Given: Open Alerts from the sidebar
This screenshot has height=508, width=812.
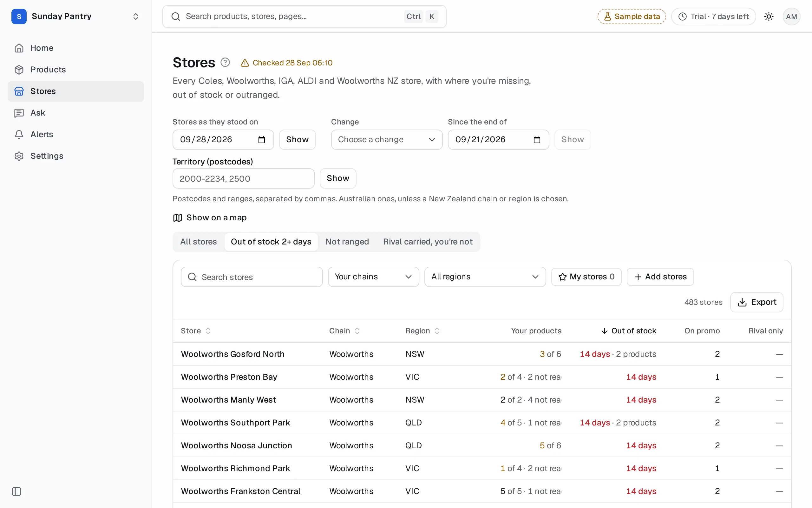Looking at the screenshot, I should point(76,134).
